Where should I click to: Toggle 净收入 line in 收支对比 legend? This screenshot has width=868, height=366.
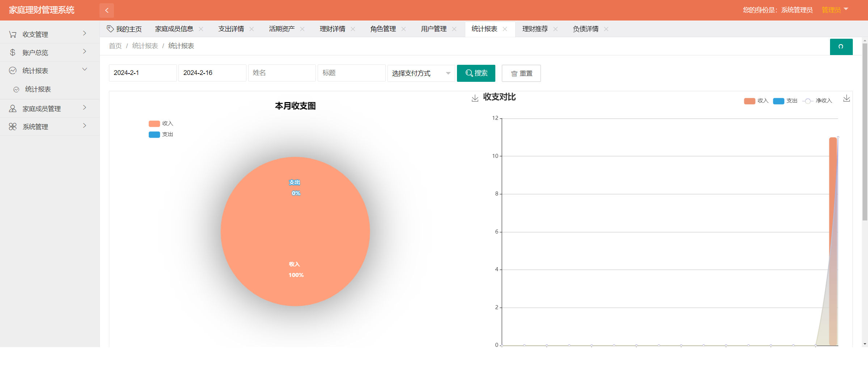point(817,101)
